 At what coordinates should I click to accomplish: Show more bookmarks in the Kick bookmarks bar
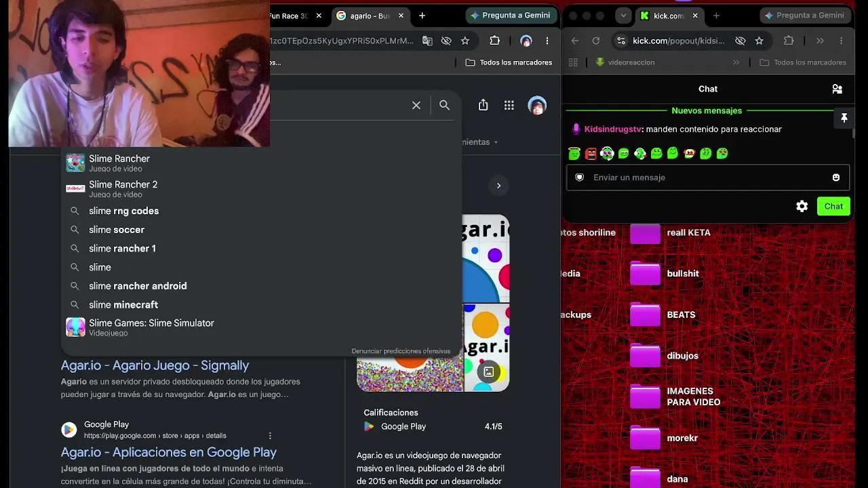click(x=736, y=62)
